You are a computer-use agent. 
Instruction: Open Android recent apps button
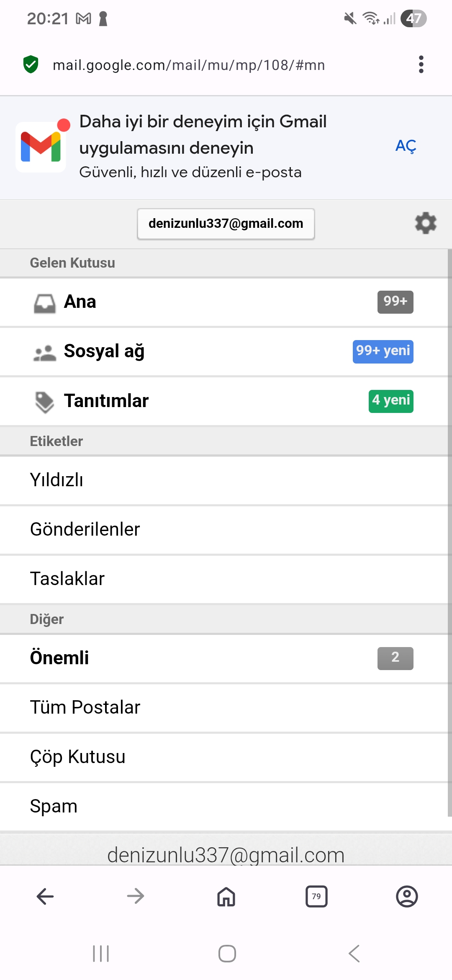[101, 954]
